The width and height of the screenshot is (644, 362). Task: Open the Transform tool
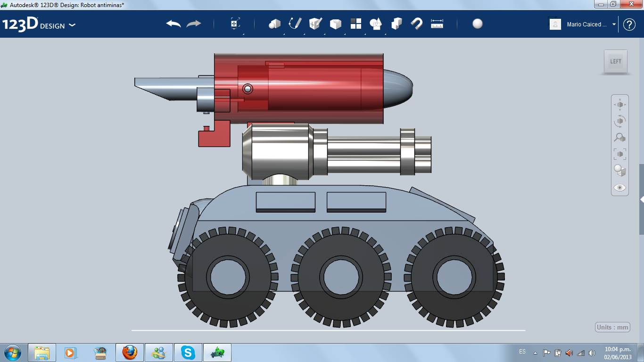(x=235, y=24)
